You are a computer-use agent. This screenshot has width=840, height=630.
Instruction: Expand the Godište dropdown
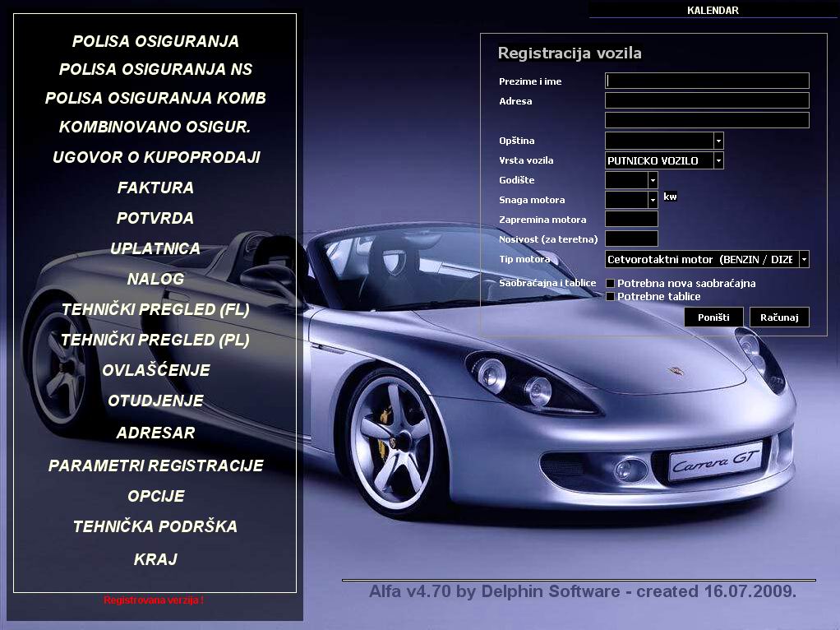[x=653, y=180]
